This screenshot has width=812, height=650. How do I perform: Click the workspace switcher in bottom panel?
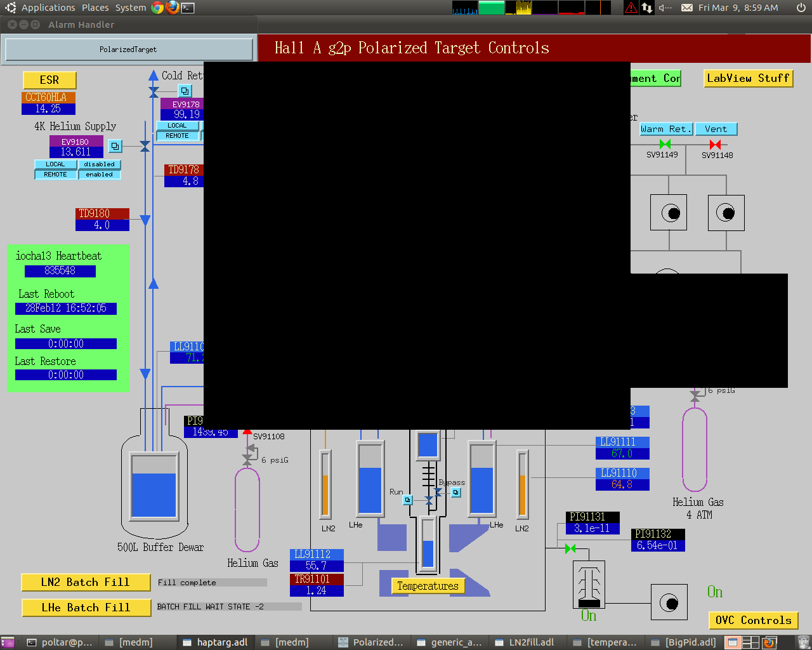[742, 642]
